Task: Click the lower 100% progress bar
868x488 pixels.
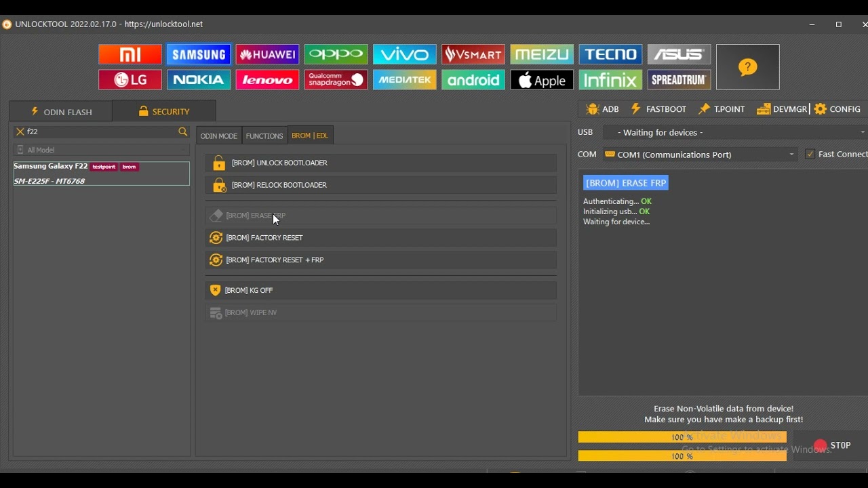Action: 682,456
